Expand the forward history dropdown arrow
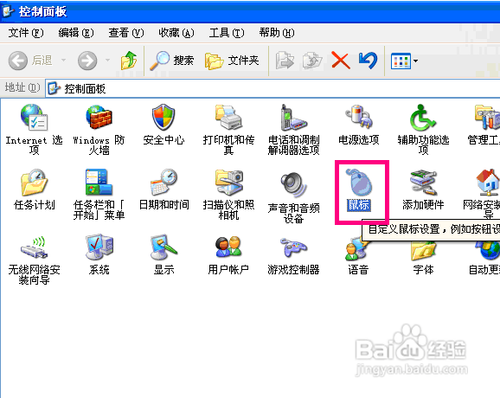Viewport: 500px width, 398px height. 107,61
